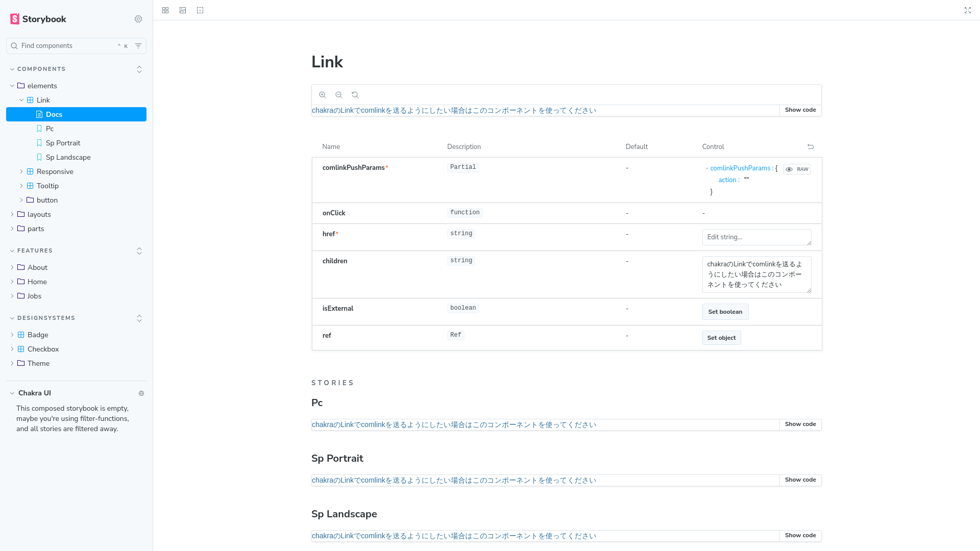
Task: Click the onClick argument name
Action: click(334, 213)
